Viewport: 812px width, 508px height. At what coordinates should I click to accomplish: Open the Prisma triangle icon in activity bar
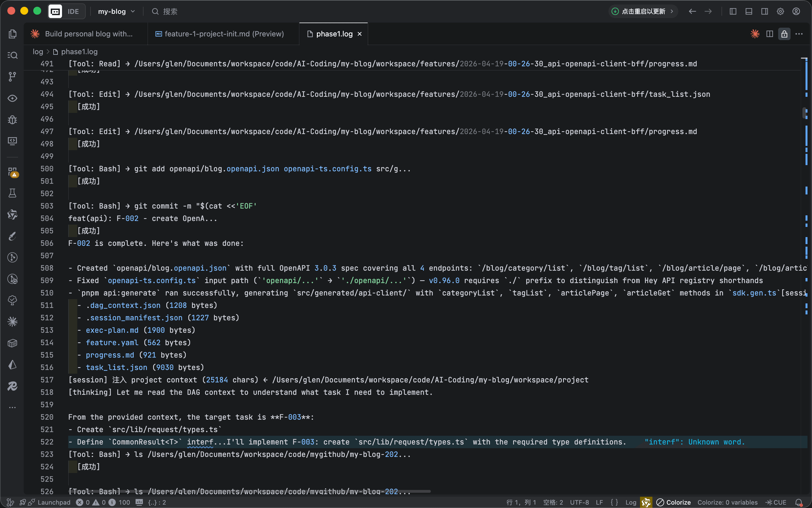[12, 365]
